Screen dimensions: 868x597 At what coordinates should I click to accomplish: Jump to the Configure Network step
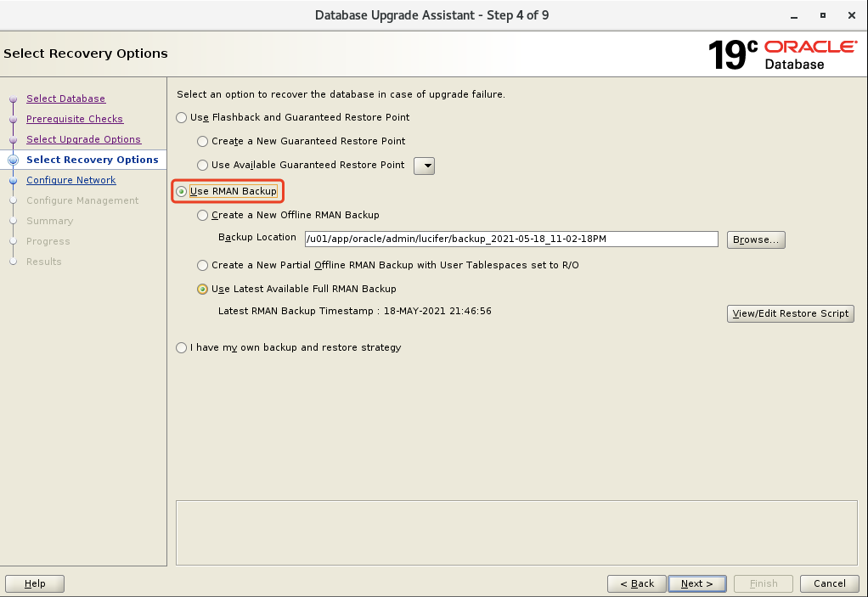pos(70,180)
